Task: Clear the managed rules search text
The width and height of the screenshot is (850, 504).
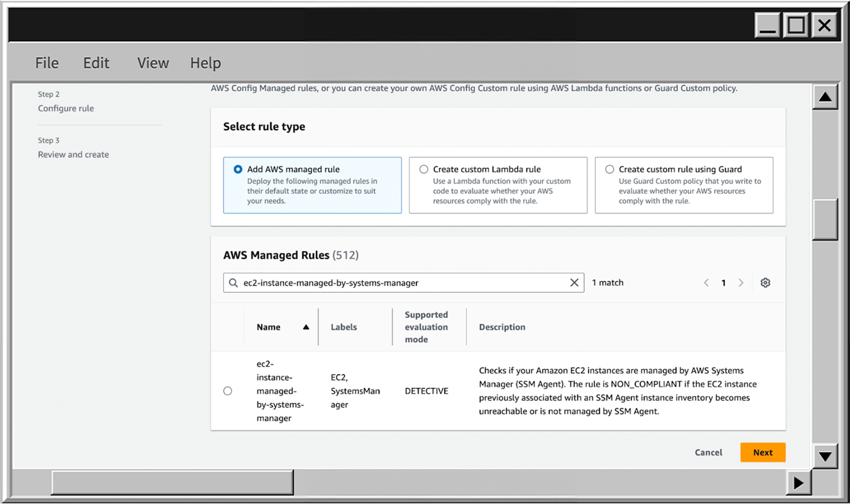Action: (574, 282)
